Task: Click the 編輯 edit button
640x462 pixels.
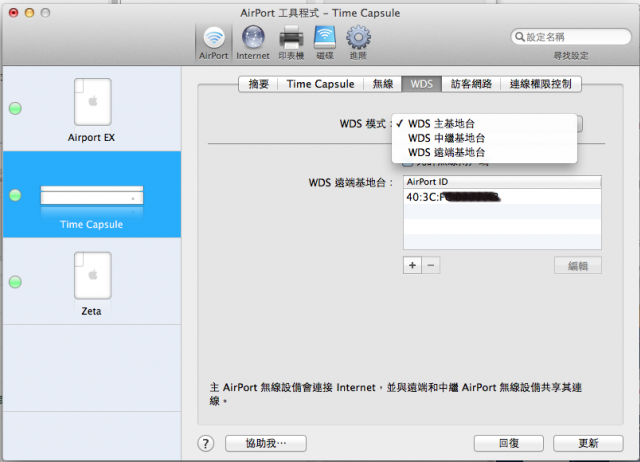Action: click(x=578, y=266)
